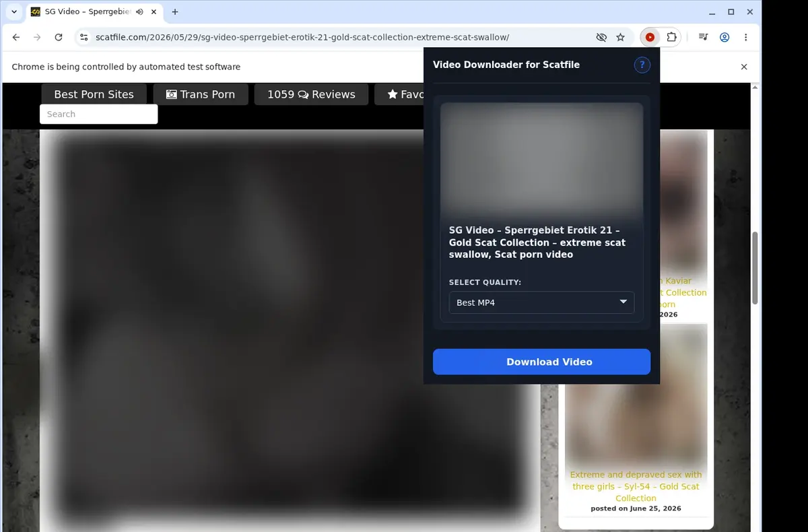Mute the tab via speaker icon
This screenshot has height=532, width=808.
[139, 12]
